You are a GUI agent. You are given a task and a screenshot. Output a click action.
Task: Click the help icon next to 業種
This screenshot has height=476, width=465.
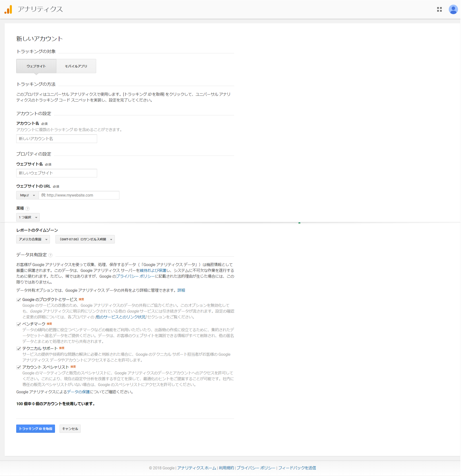click(28, 208)
